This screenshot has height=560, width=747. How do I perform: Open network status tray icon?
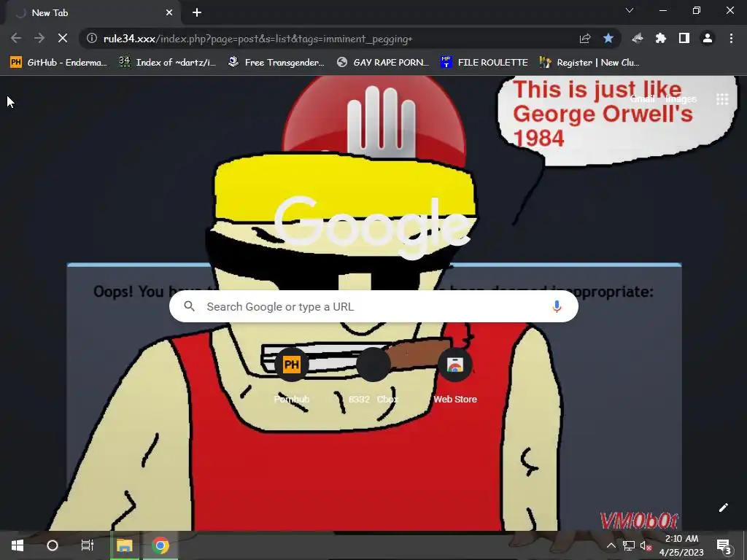628,545
